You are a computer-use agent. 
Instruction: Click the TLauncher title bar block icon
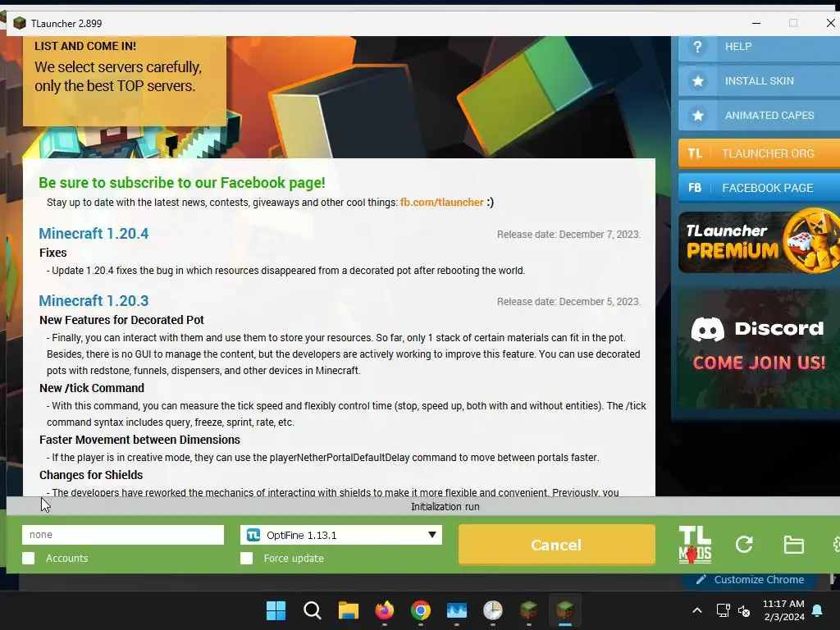20,23
